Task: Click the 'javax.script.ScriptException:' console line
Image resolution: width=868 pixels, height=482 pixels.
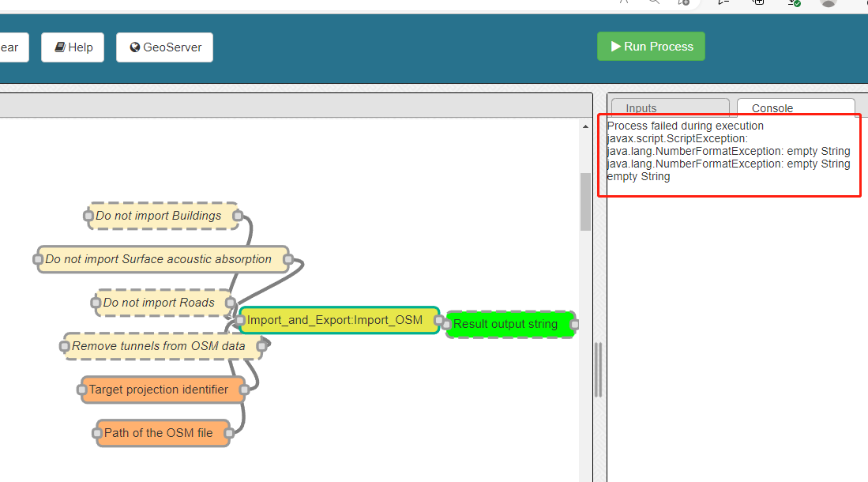Action: (x=678, y=138)
